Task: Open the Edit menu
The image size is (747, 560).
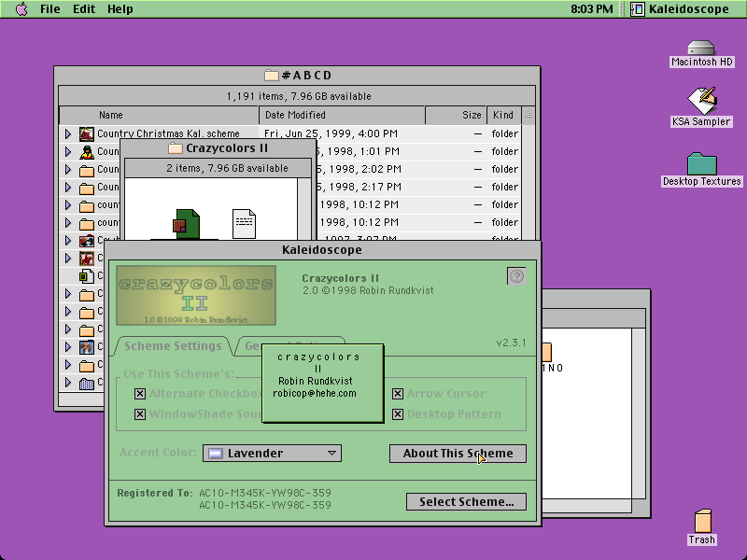Action: [x=84, y=9]
